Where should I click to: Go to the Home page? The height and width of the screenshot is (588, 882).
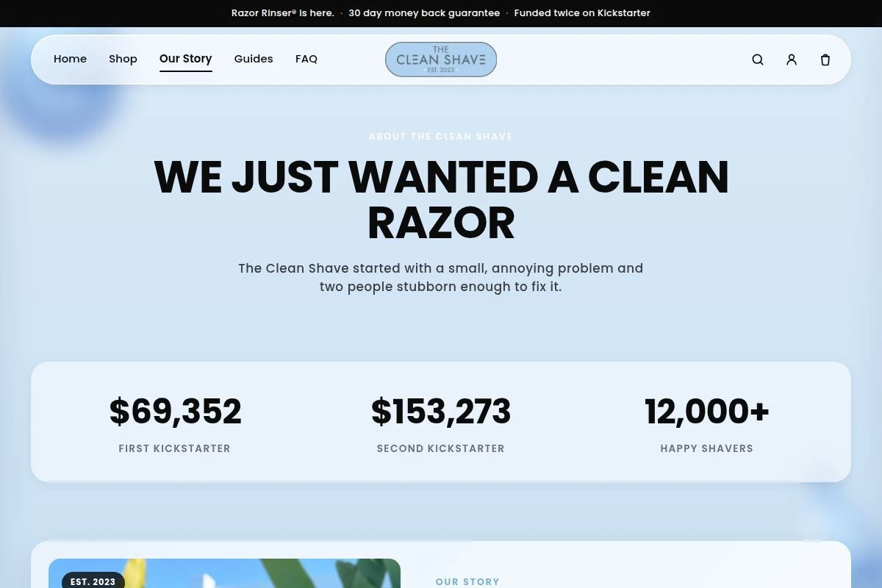tap(70, 59)
